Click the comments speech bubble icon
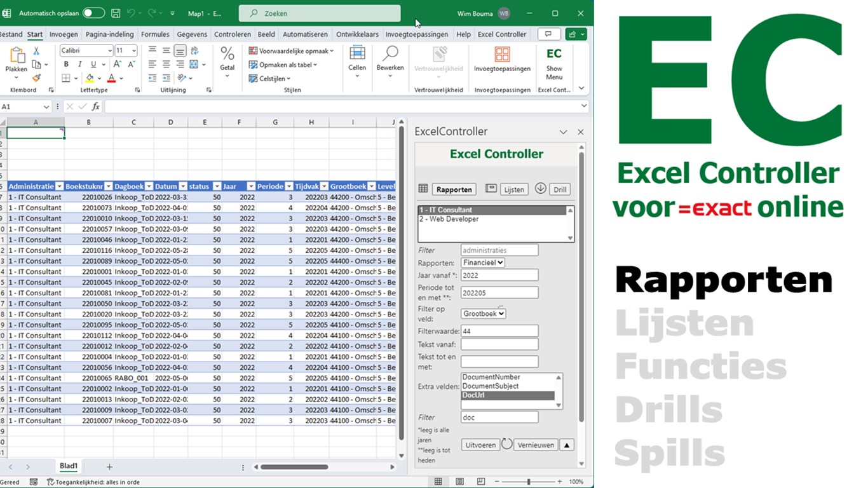This screenshot has width=868, height=488. [549, 34]
